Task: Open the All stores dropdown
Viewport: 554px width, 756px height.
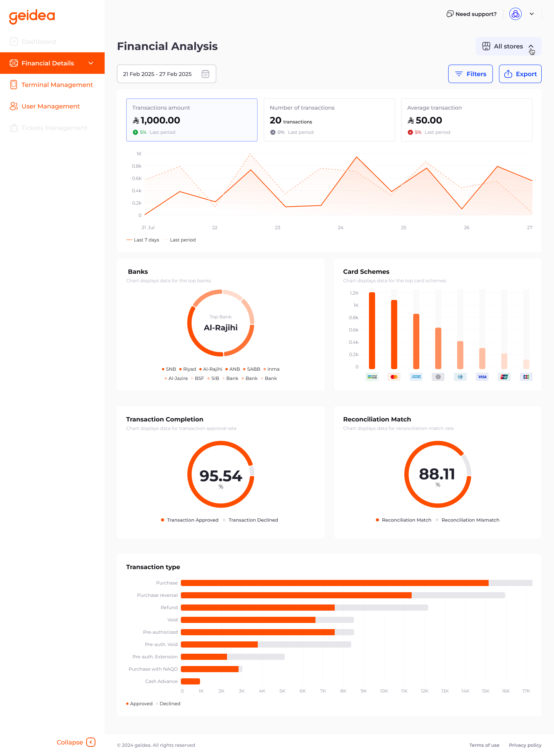Action: tap(508, 46)
